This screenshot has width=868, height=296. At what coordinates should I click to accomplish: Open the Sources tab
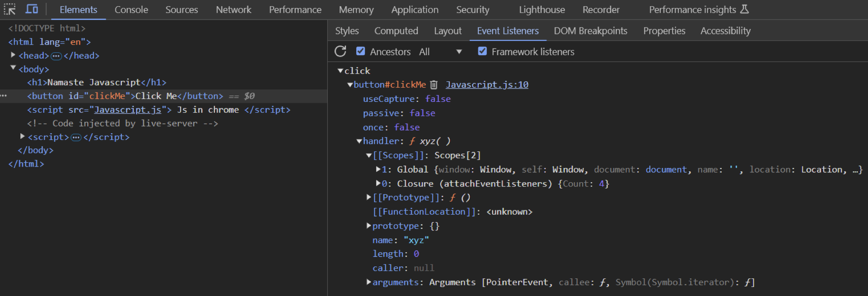tap(182, 10)
